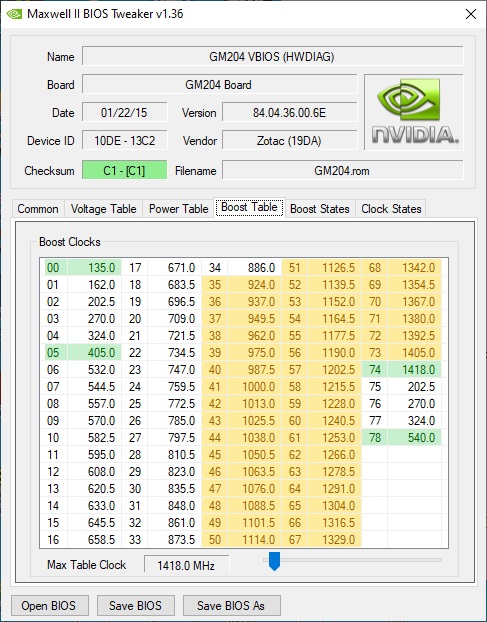This screenshot has width=487, height=622.
Task: Switch to the Common tab
Action: [38, 209]
